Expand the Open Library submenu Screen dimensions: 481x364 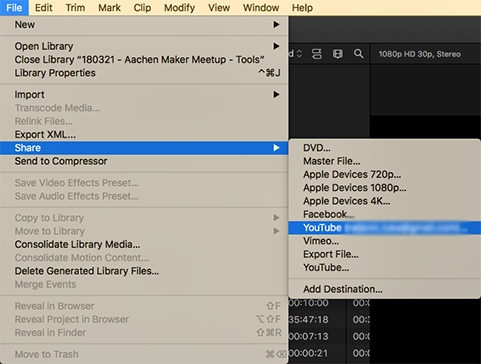(144, 46)
